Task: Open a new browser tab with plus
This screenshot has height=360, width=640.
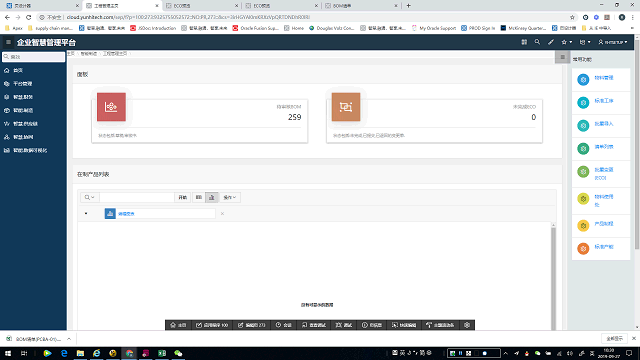Action: click(408, 6)
